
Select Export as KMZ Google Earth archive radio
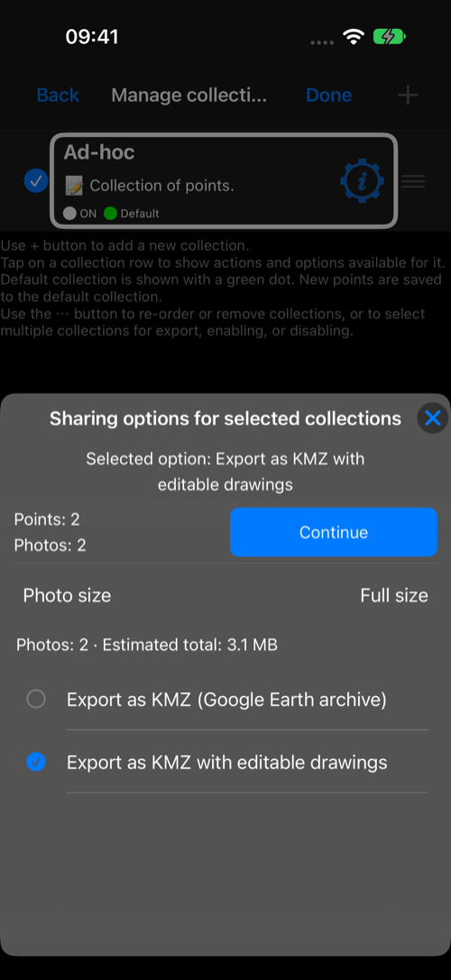36,699
